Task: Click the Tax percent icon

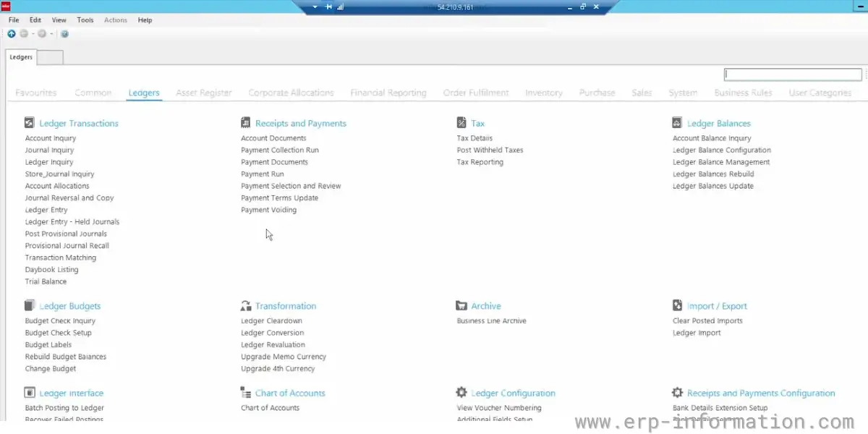Action: coord(461,123)
